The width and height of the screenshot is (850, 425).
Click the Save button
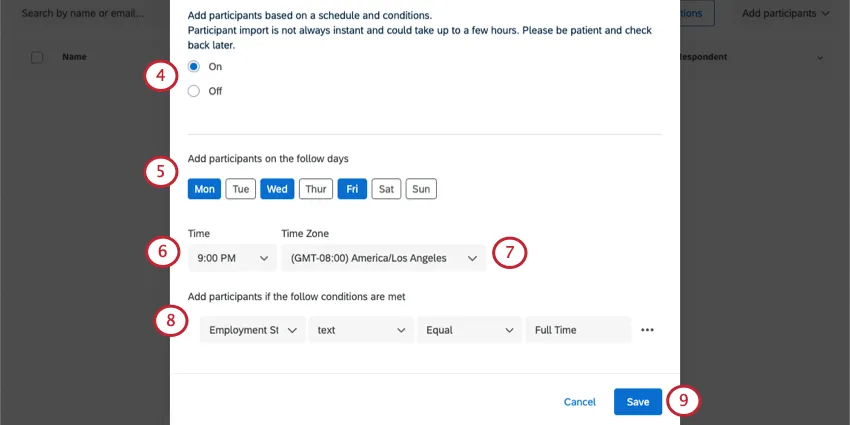[x=638, y=402]
